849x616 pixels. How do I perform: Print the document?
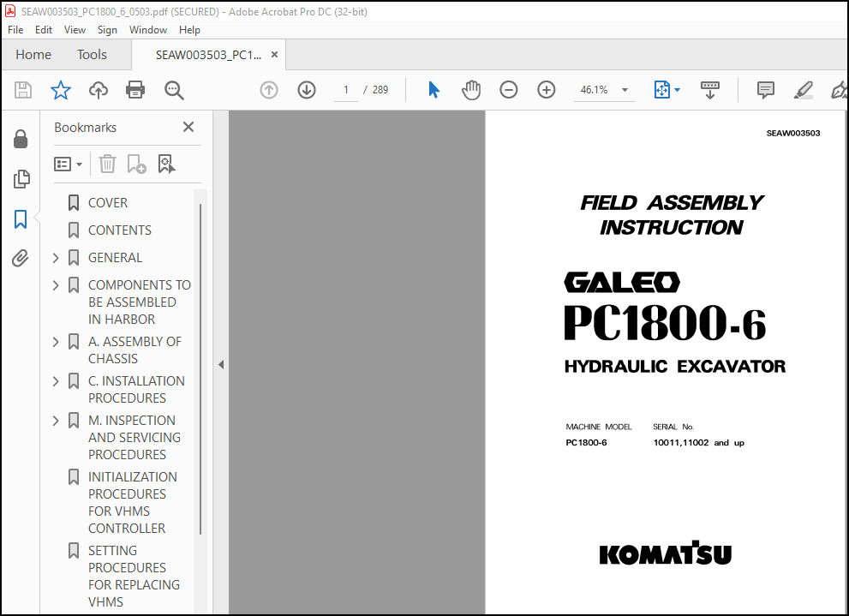[135, 90]
